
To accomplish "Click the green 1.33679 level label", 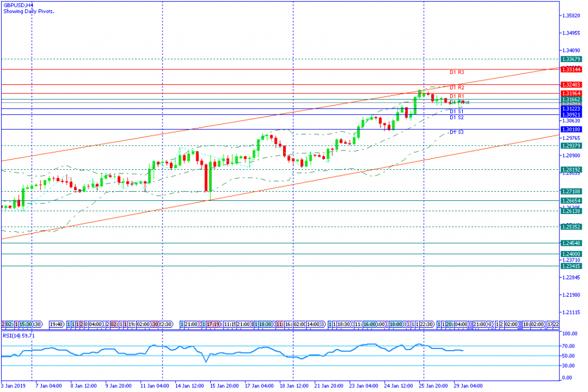I will coord(571,59).
